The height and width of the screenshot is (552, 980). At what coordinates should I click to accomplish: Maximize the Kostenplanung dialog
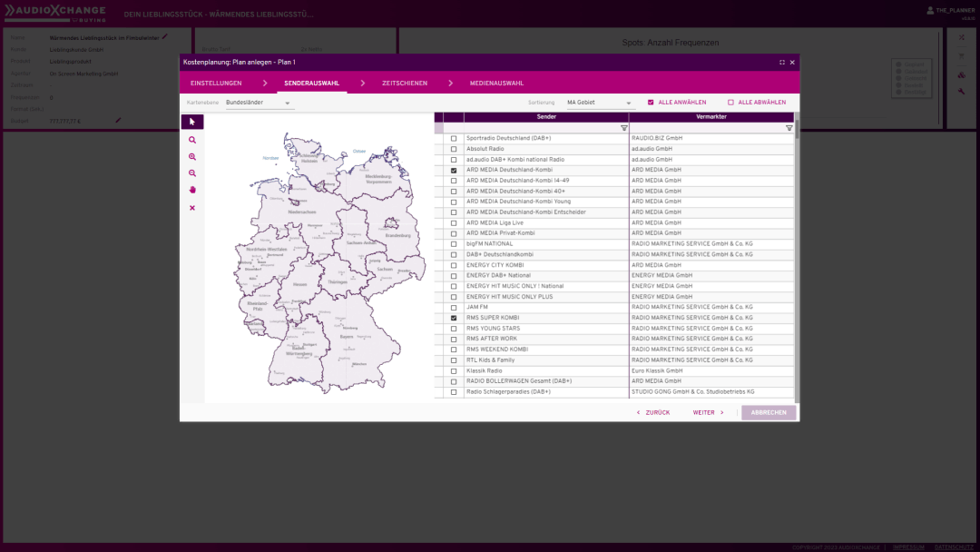coord(782,63)
